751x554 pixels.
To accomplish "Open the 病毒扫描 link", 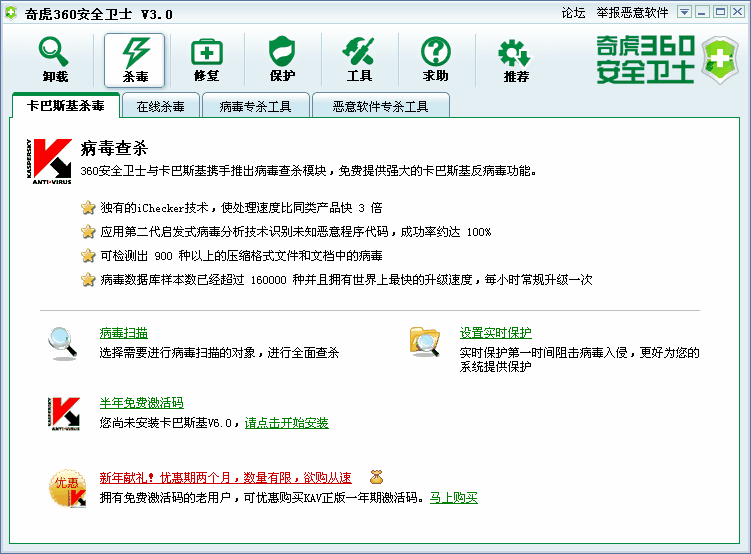I will (x=124, y=333).
